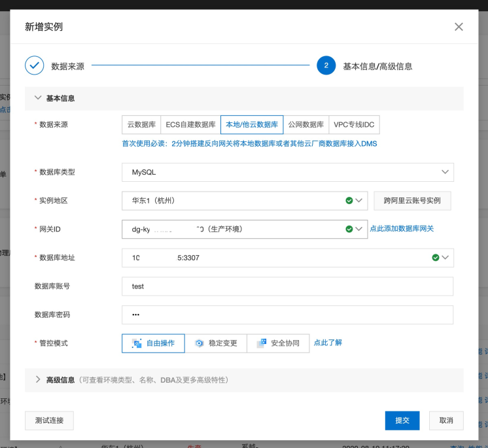Click the green check icon in 网关ID field
488x448 pixels.
[x=349, y=230]
